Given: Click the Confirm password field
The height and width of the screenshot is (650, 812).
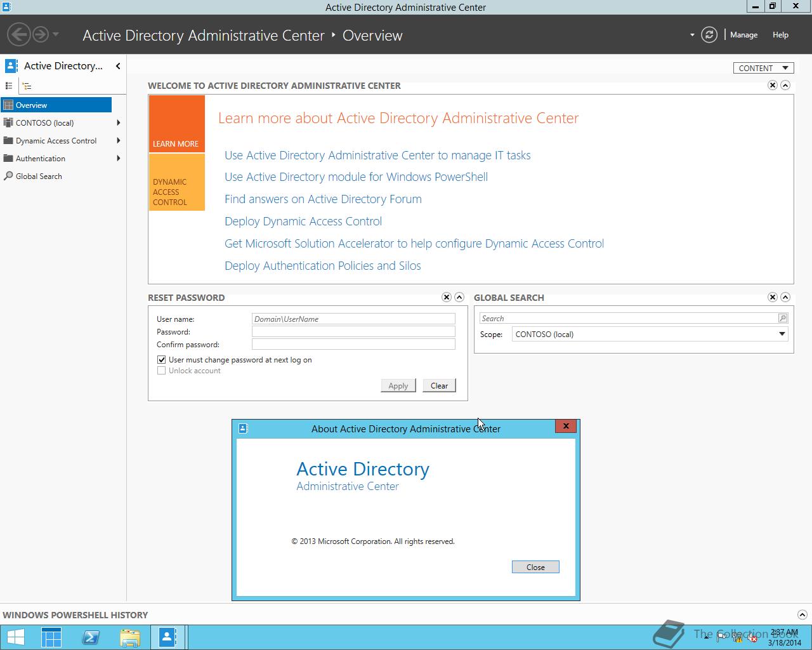Looking at the screenshot, I should click(x=353, y=344).
